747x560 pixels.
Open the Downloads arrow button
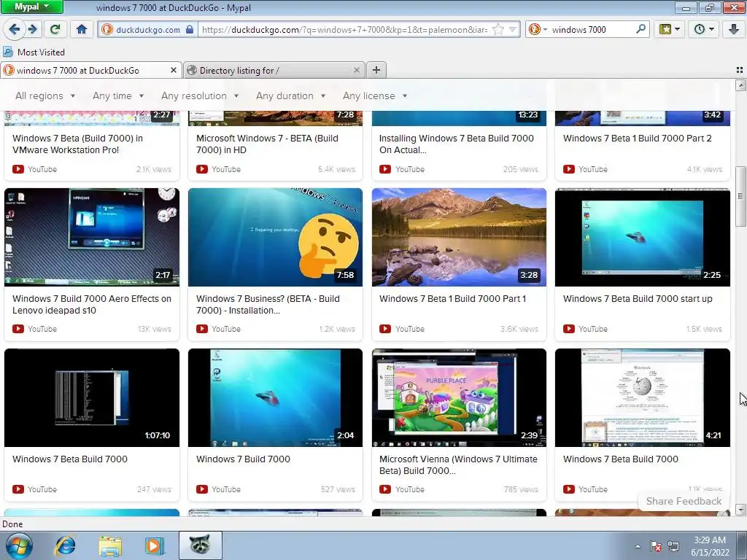(734, 29)
